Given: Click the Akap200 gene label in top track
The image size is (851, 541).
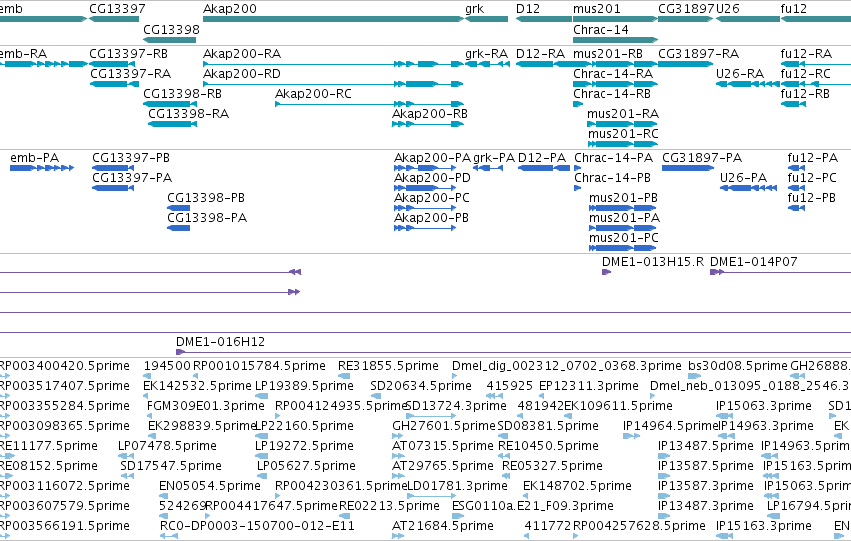Looking at the screenshot, I should coord(230,9).
